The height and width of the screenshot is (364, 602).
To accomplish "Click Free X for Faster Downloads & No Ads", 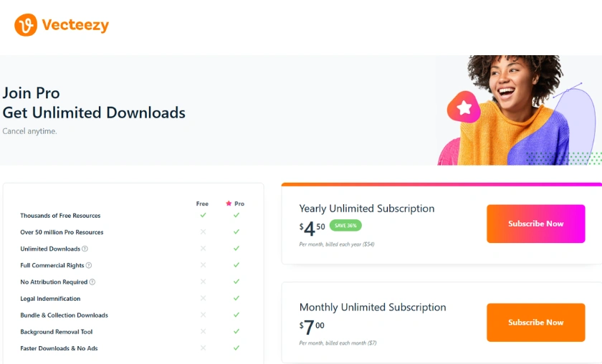I will [203, 348].
